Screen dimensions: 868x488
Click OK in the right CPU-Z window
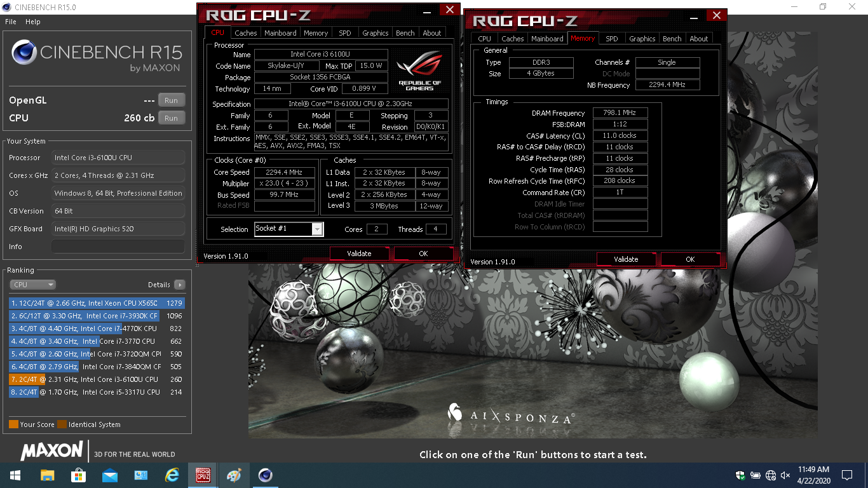click(690, 259)
